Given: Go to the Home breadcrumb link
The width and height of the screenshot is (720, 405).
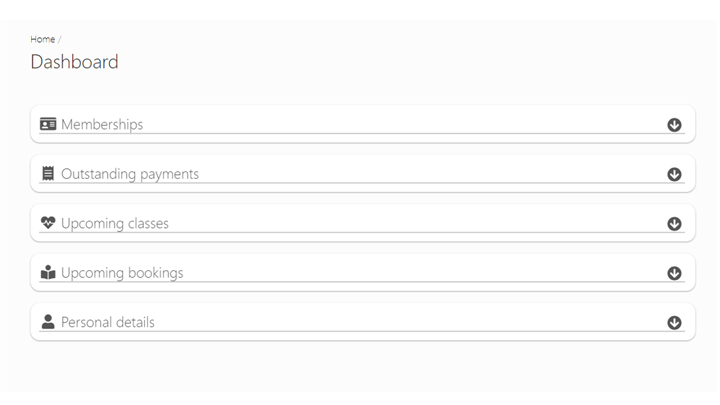Looking at the screenshot, I should [x=43, y=39].
